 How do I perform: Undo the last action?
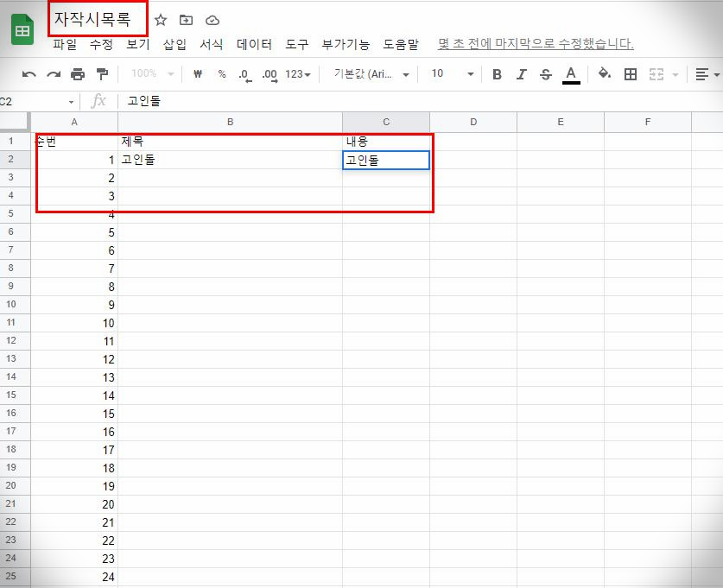(29, 74)
